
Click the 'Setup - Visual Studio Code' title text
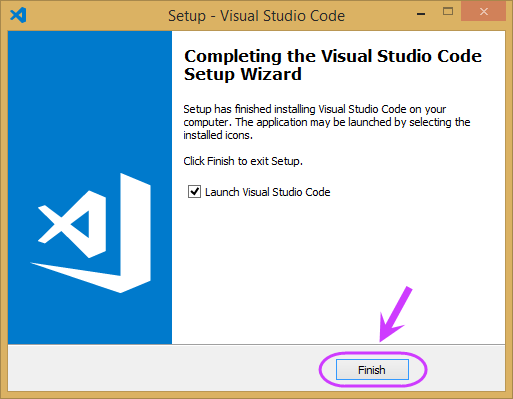(x=256, y=16)
